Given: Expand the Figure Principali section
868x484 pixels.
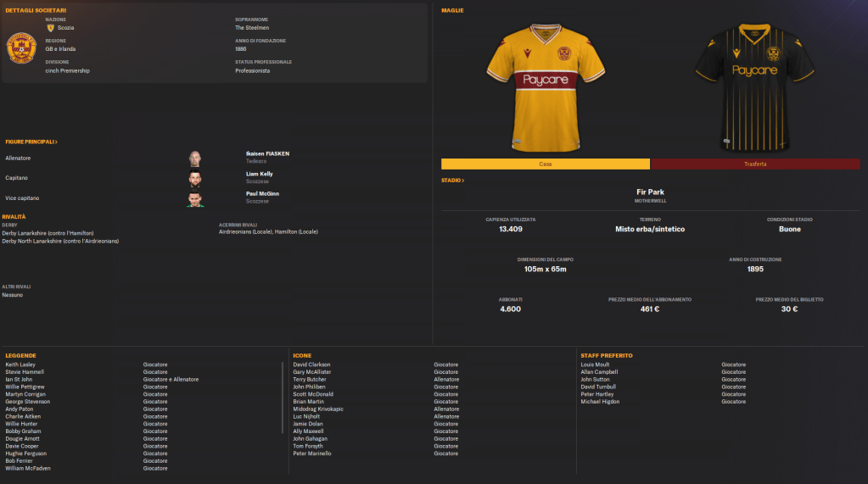Looking at the screenshot, I should [31, 142].
